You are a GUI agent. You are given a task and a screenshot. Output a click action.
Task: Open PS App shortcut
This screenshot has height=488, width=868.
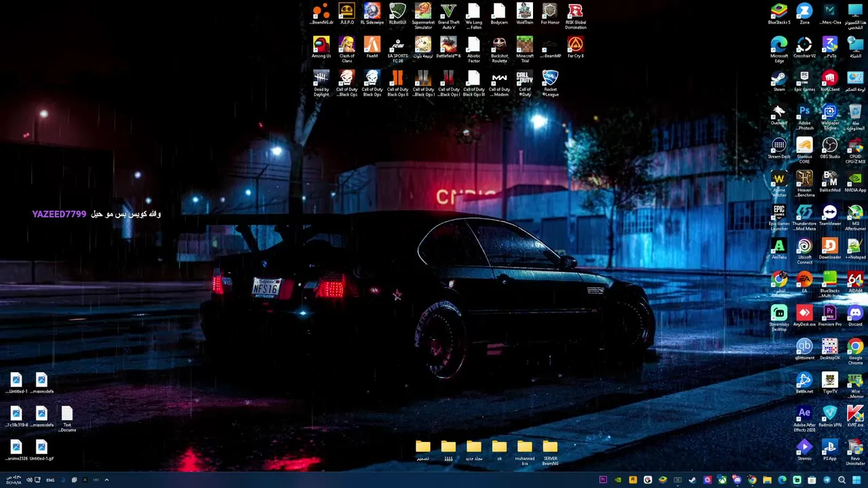pos(830,451)
